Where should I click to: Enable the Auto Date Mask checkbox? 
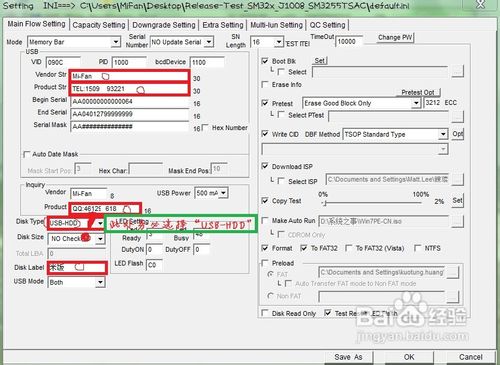pos(26,154)
